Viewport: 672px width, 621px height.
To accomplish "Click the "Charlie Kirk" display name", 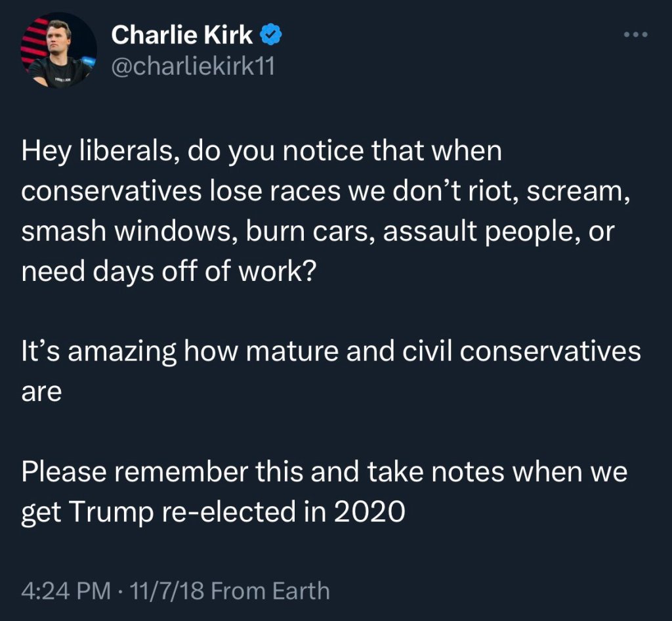I will (182, 35).
